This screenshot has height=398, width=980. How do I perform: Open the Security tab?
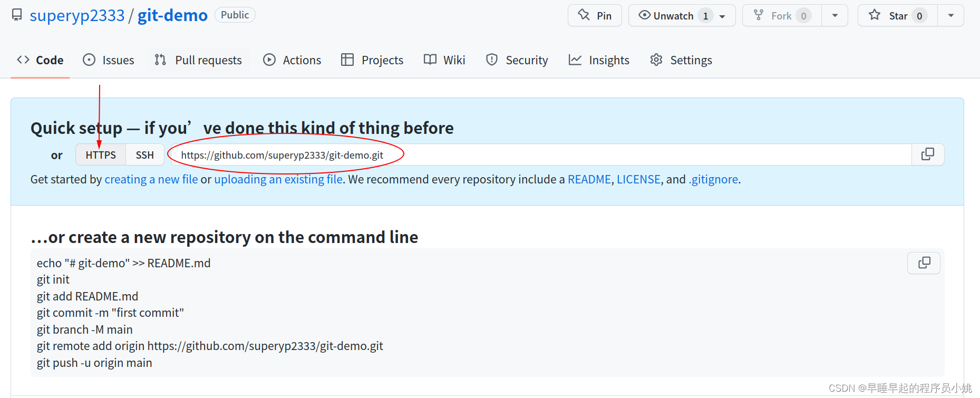(x=517, y=60)
